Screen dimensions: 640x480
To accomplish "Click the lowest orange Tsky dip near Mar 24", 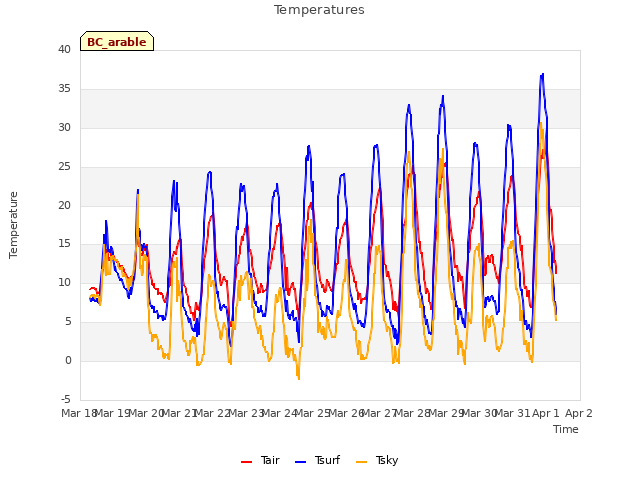I will point(299,379).
